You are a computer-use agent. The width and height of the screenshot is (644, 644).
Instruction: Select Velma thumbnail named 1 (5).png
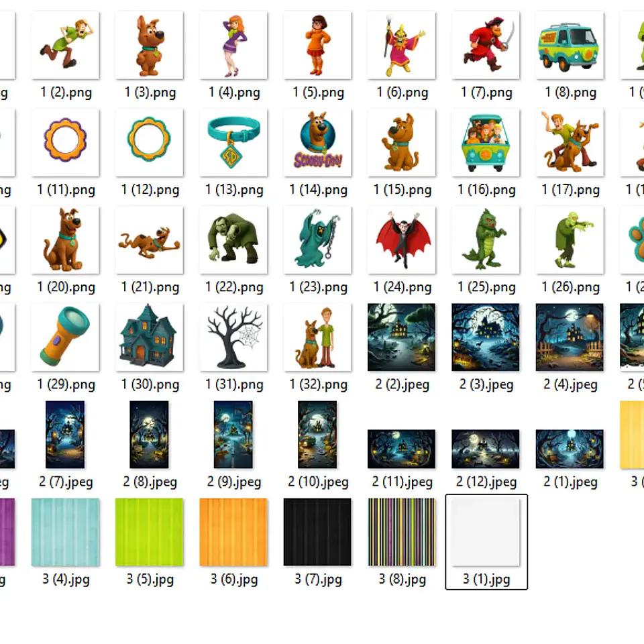[317, 45]
